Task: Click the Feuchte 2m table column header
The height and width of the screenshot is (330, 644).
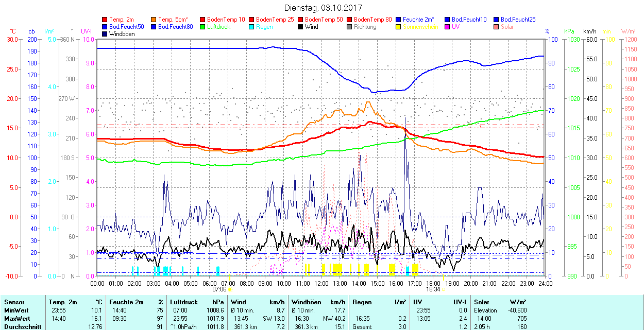Action: click(127, 302)
